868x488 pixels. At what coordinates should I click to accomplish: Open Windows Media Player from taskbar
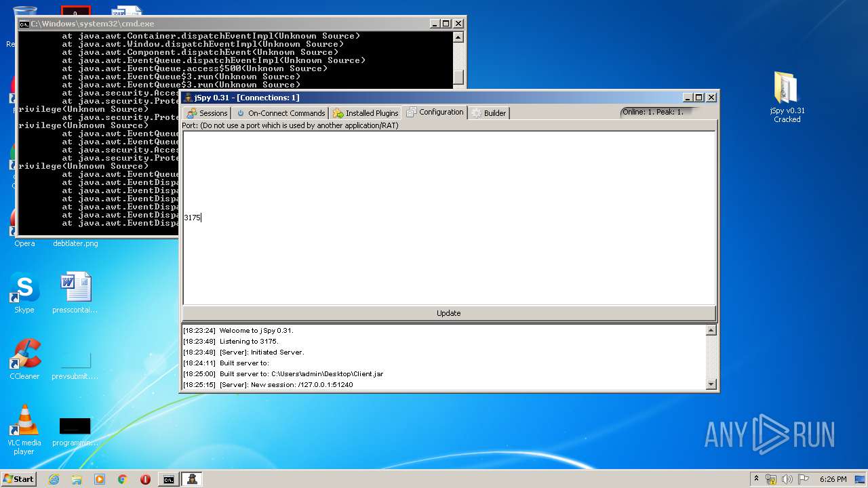(x=100, y=479)
